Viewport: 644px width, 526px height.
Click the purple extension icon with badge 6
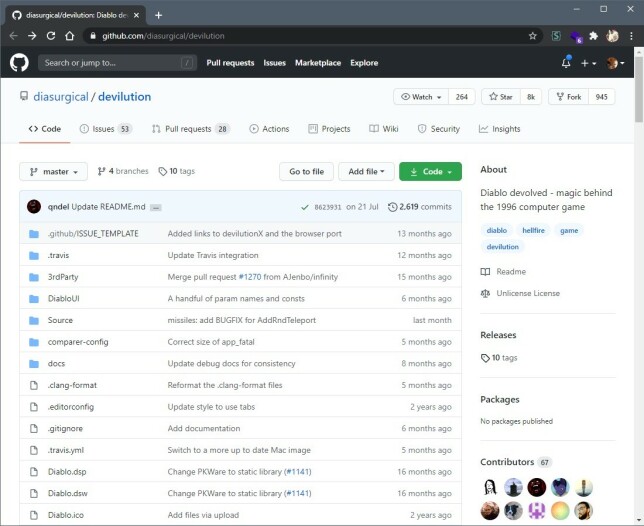(x=576, y=37)
